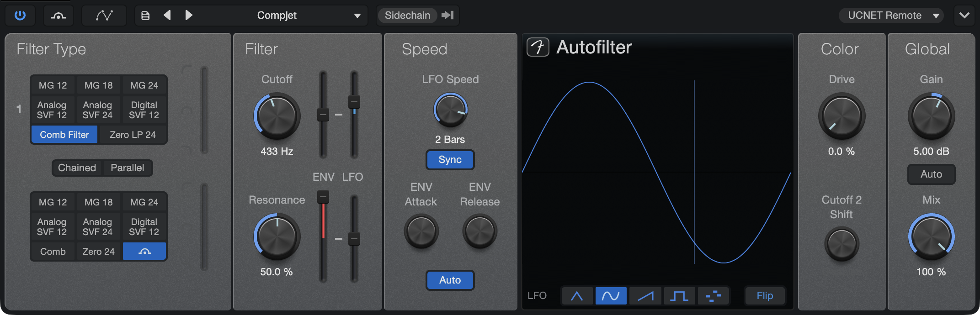Click the Gain knob
Screen dimensions: 980x315
[931, 116]
